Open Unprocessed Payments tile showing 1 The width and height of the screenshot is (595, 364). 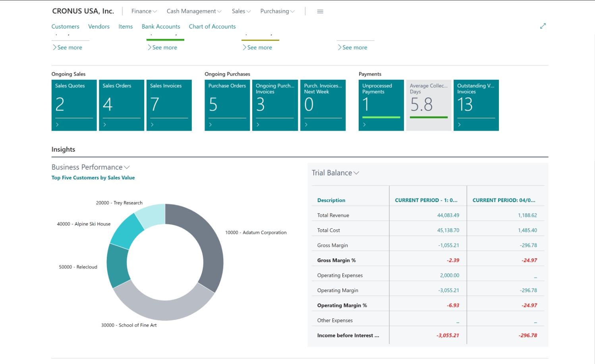[x=381, y=105]
